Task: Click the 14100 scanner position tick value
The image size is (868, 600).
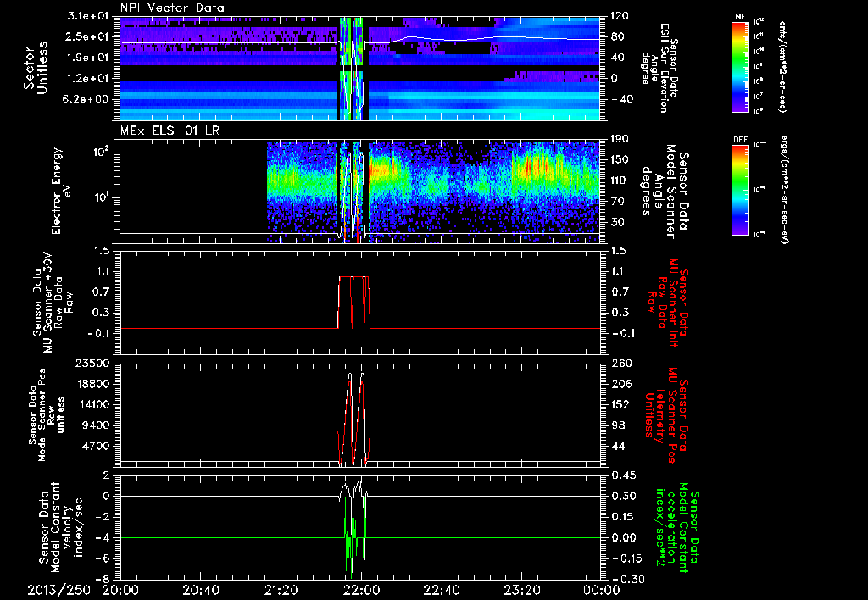Action: click(x=92, y=404)
